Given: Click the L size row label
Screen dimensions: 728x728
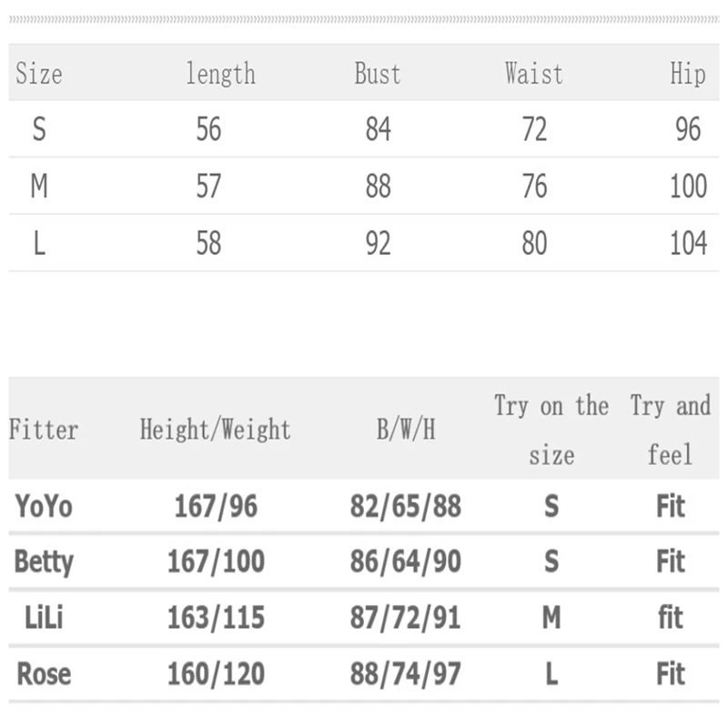Looking at the screenshot, I should coord(39,244).
